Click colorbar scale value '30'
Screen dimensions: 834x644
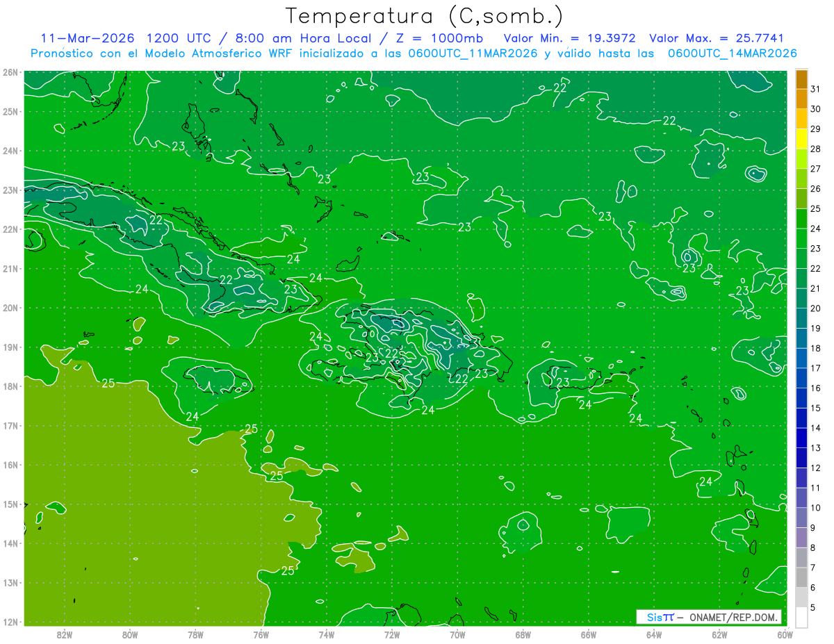tap(815, 109)
